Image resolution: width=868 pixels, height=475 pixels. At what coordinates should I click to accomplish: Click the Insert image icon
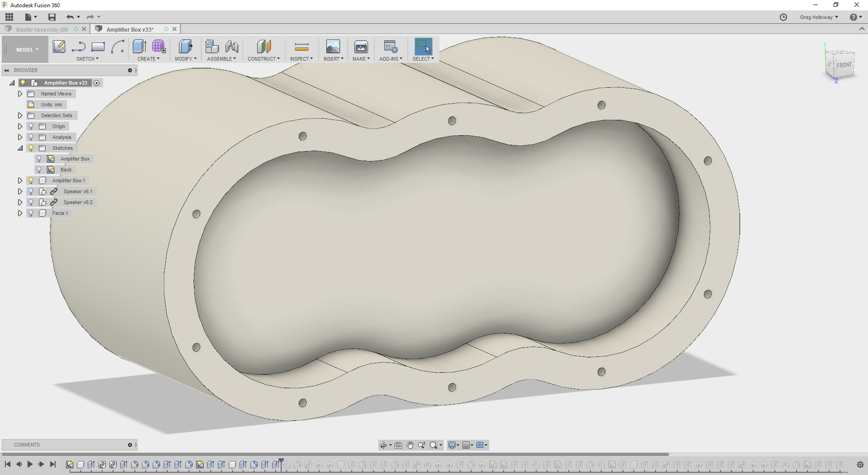(333, 47)
